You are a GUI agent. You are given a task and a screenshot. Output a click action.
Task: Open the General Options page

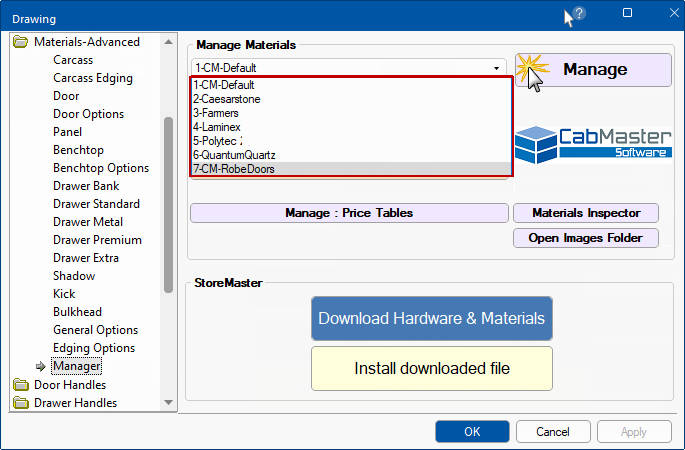coord(96,330)
